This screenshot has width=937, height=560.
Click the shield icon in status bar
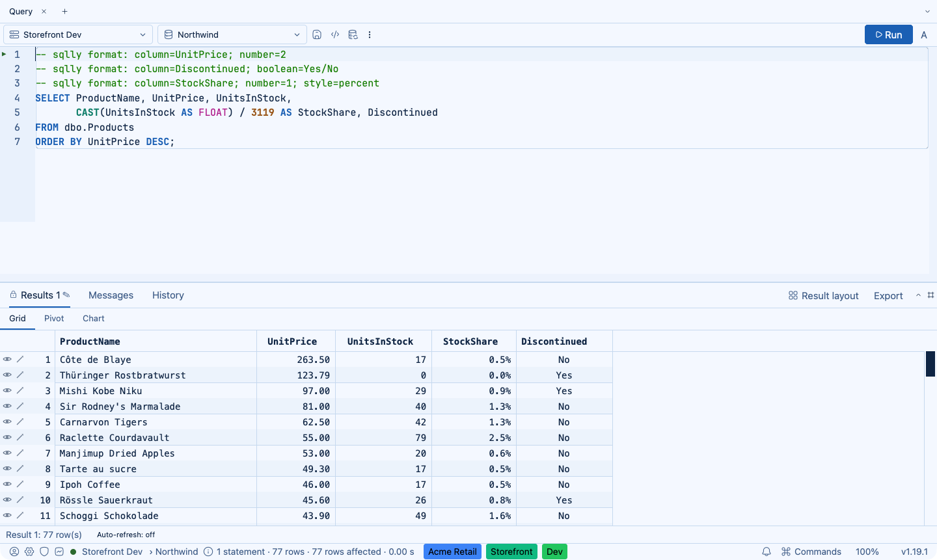coord(44,552)
